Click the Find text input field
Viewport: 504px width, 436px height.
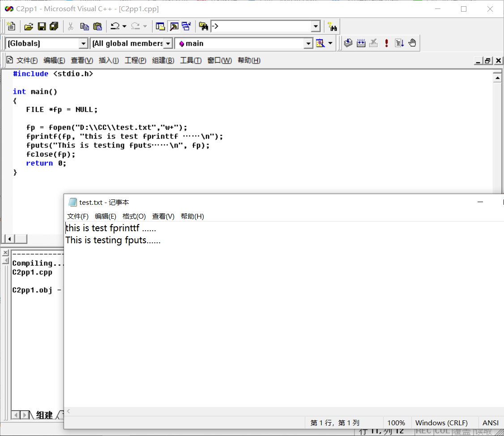pyautogui.click(x=261, y=26)
